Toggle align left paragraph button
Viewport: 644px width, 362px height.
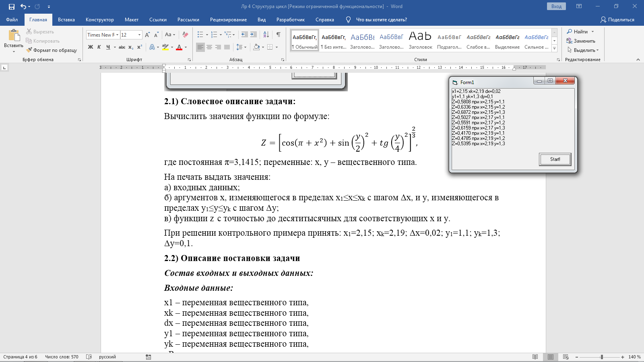(x=200, y=47)
